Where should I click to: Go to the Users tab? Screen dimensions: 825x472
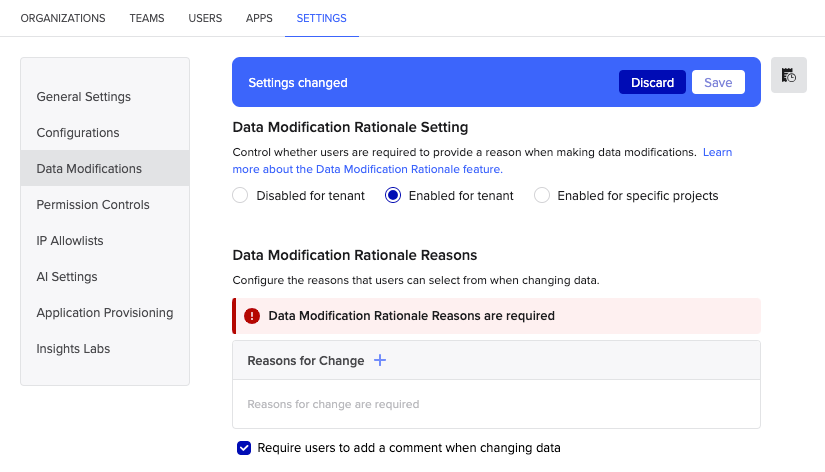(x=205, y=18)
